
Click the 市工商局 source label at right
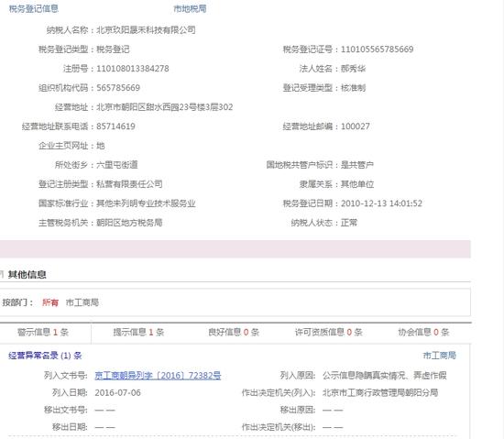tap(439, 356)
